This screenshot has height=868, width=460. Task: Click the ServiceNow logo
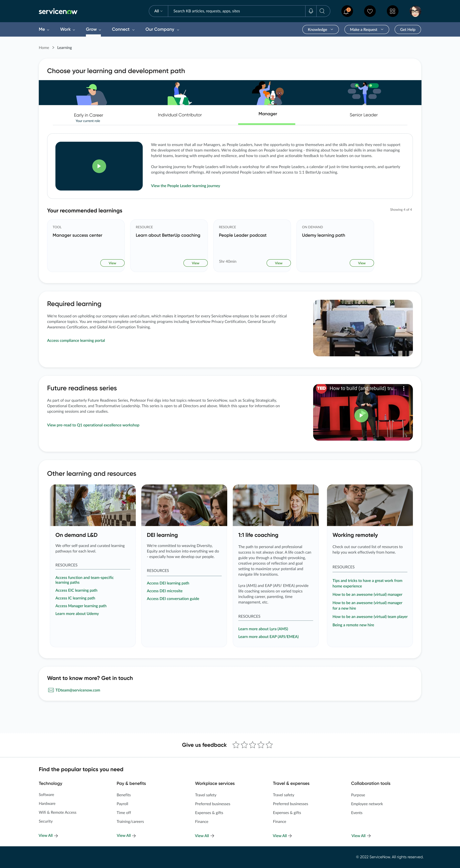58,12
